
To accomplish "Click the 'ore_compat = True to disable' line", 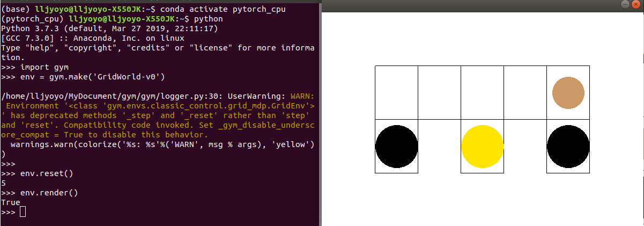I will click(x=104, y=135).
